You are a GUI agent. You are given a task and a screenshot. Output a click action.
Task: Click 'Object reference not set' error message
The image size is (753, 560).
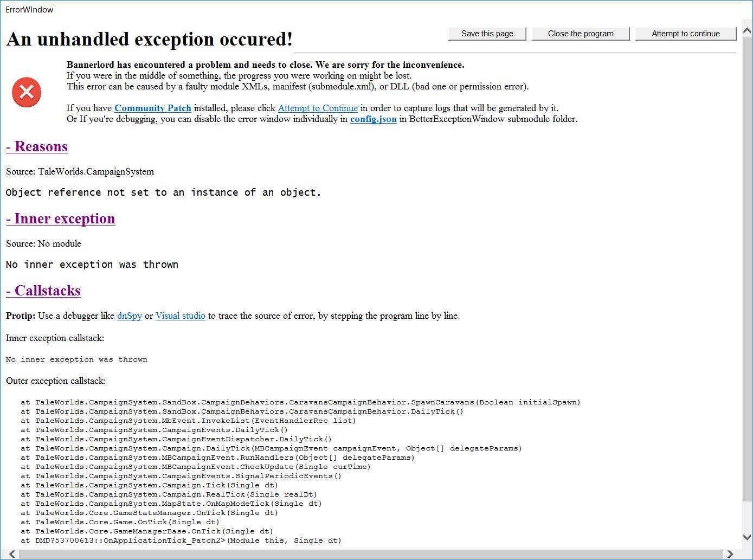click(164, 192)
